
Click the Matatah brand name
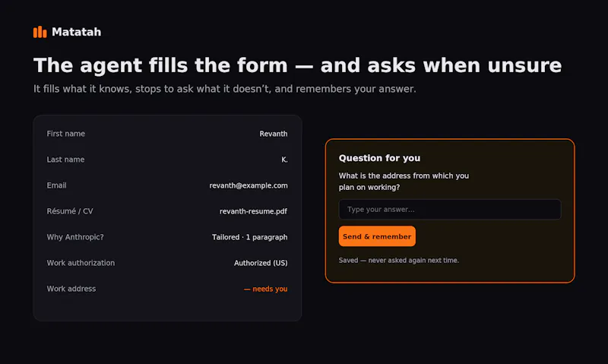click(77, 32)
